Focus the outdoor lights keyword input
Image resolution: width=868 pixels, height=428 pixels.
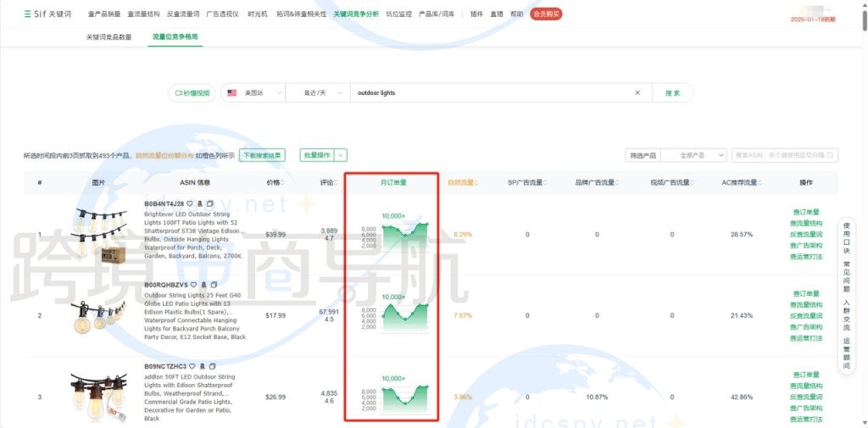pos(492,93)
